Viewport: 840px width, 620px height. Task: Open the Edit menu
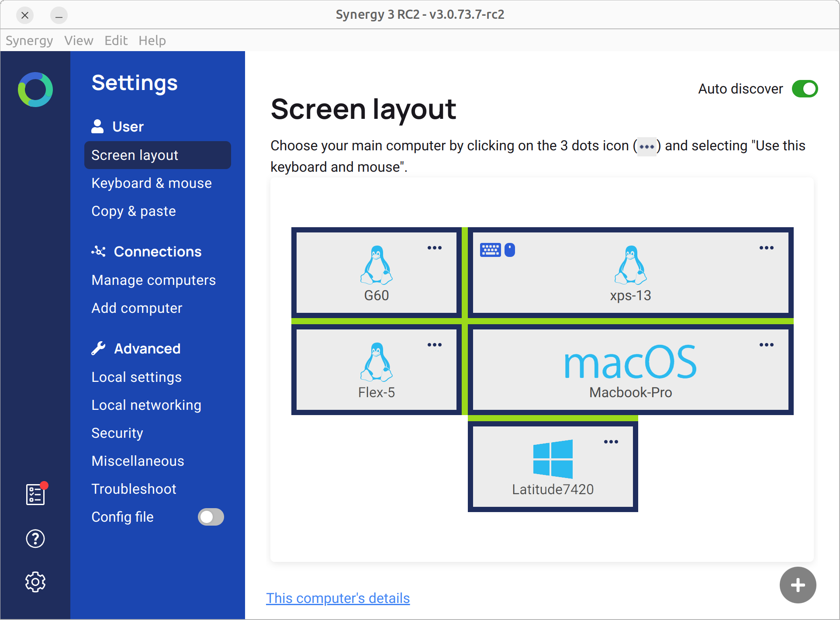[116, 41]
